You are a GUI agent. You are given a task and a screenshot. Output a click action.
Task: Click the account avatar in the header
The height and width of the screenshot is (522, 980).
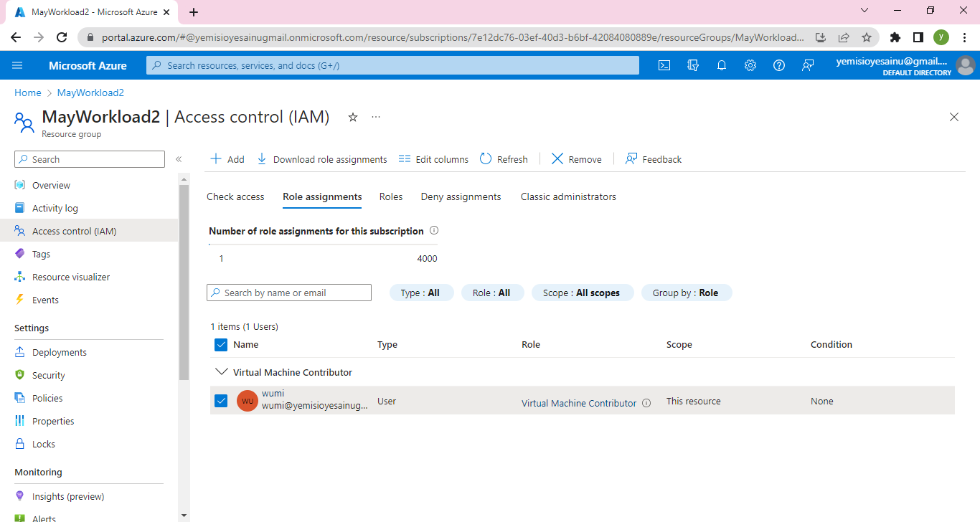[966, 65]
